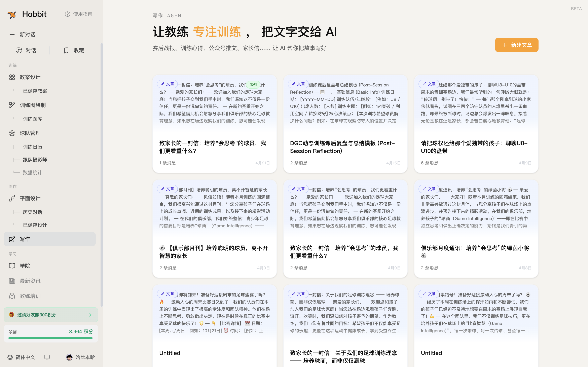Open the 训练图绘制 drawing tool icon
The image size is (588, 367).
coord(12,105)
